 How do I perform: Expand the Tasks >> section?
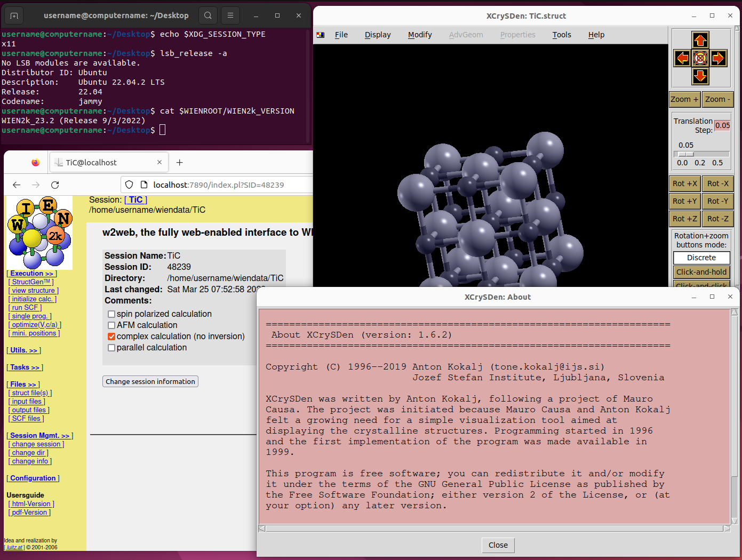click(25, 367)
